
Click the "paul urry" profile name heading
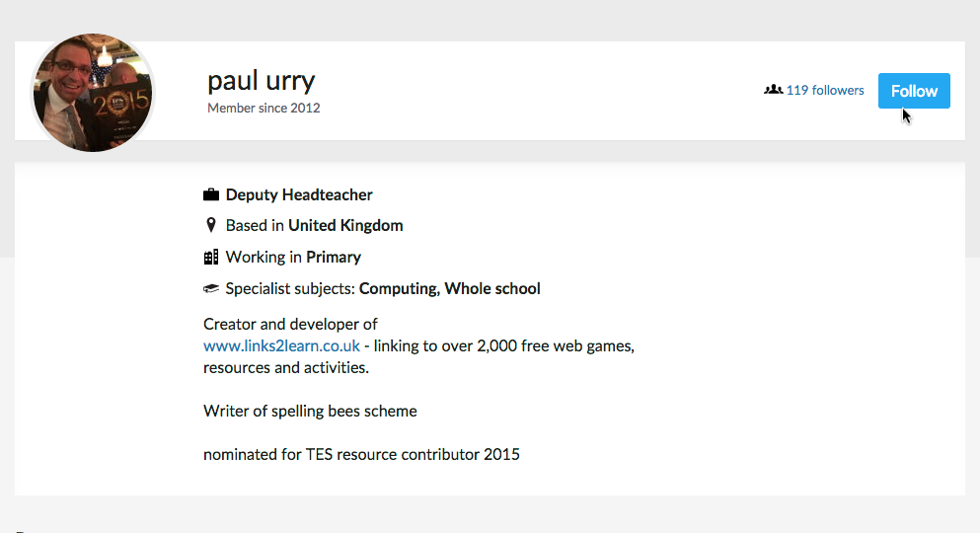click(262, 81)
